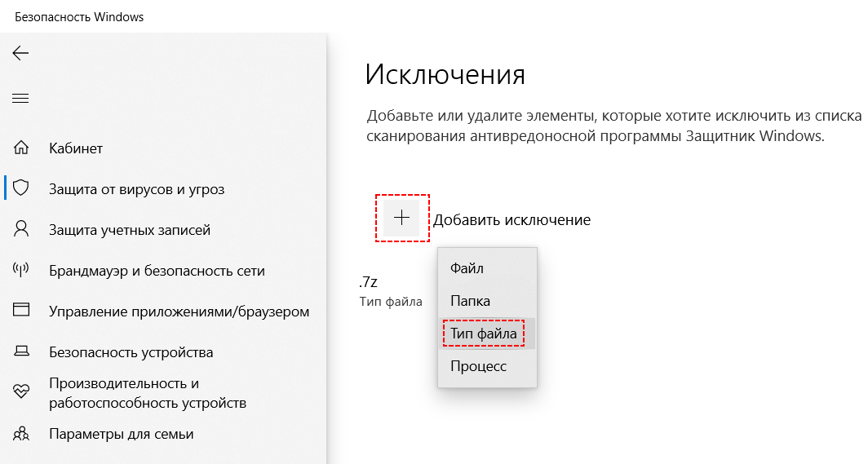
Task: Open Брандмауэр и безопасность сети text link
Action: (157, 271)
